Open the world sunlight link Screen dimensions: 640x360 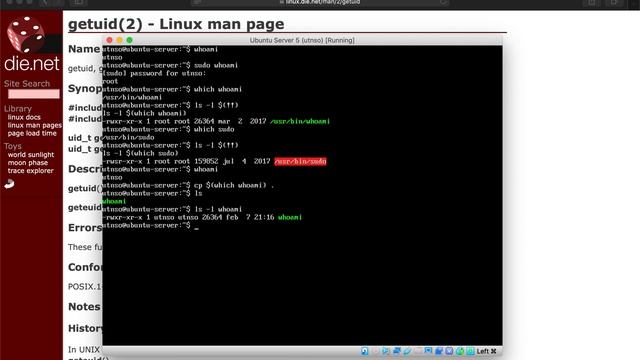coord(31,155)
